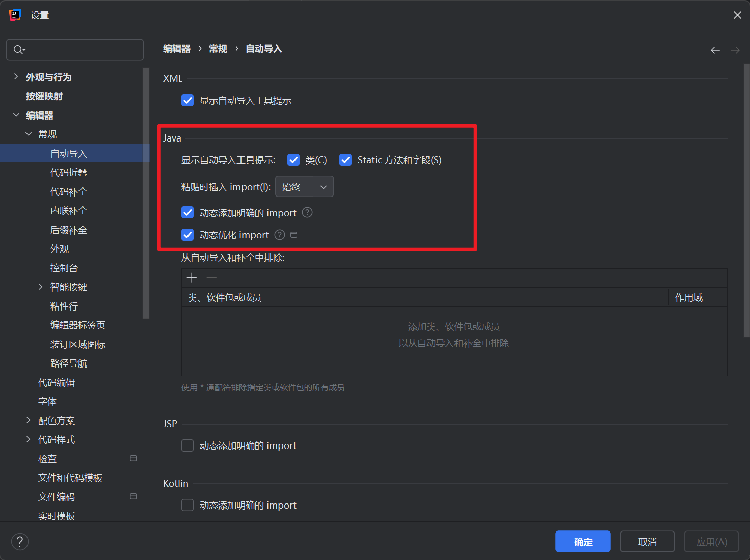Open the 编辑器标签页 settings page
Screen dimensions: 750x560
[x=77, y=325]
